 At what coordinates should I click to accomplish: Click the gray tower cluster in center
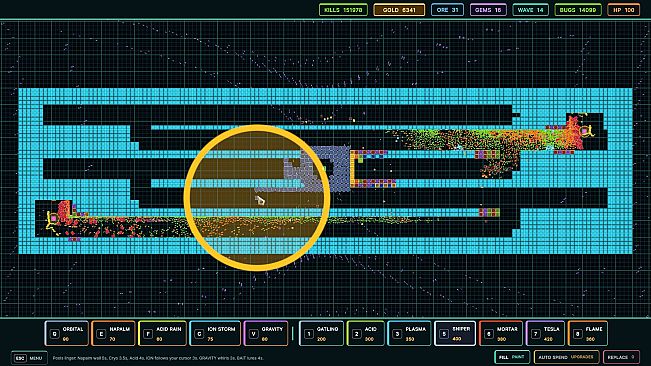point(318,168)
